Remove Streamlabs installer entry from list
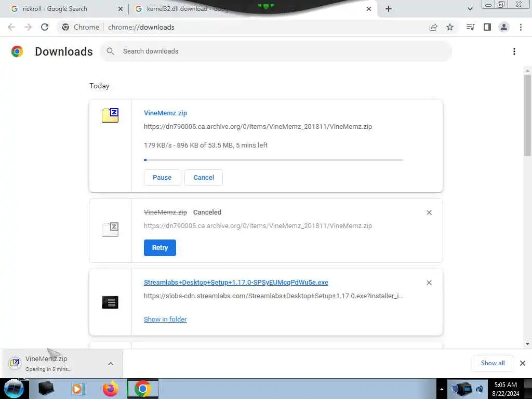532x399 pixels. tap(429, 283)
